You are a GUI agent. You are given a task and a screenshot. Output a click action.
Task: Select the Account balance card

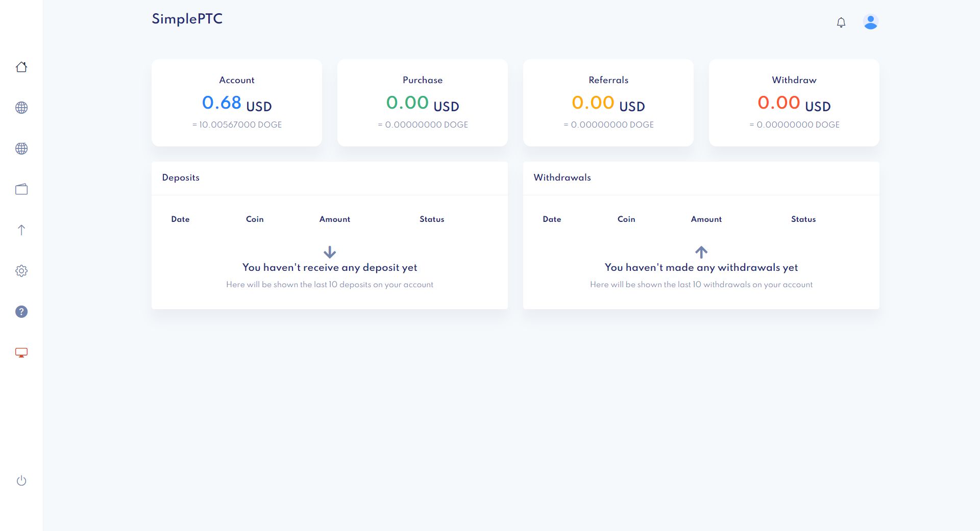tap(237, 103)
